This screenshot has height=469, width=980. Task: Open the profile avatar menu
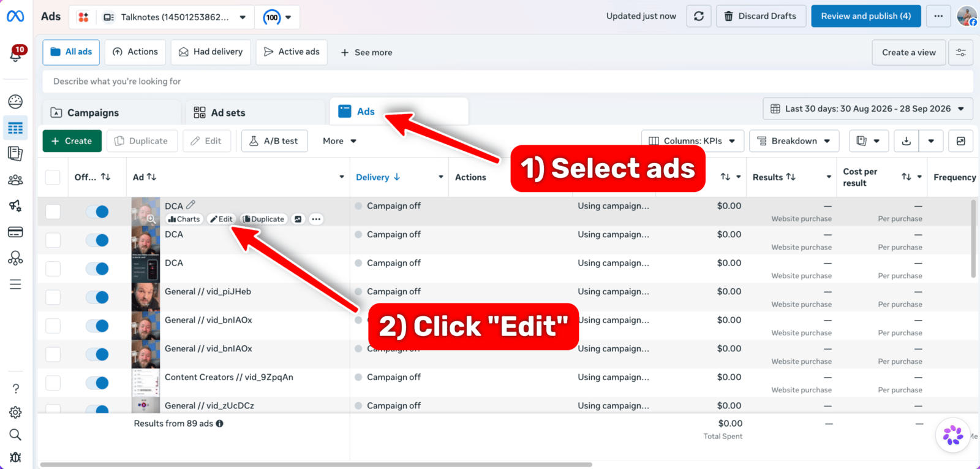(x=967, y=17)
